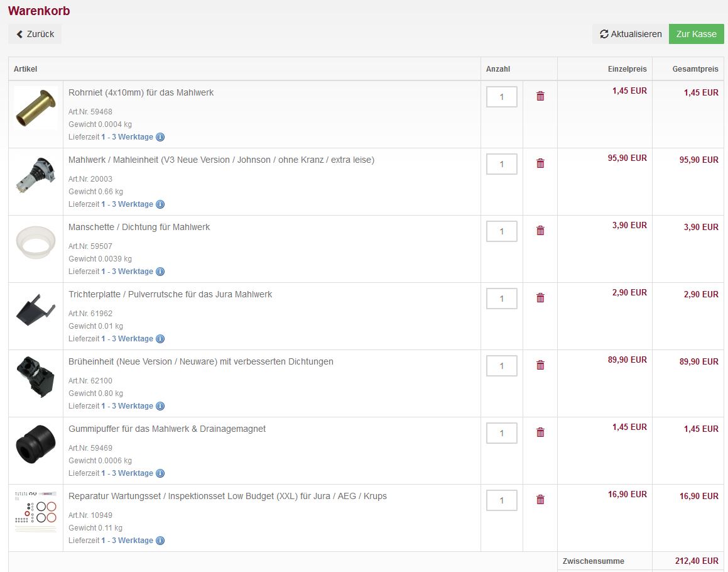Select quantity field for Mahlwerk / Mahleinheit

pyautogui.click(x=501, y=164)
